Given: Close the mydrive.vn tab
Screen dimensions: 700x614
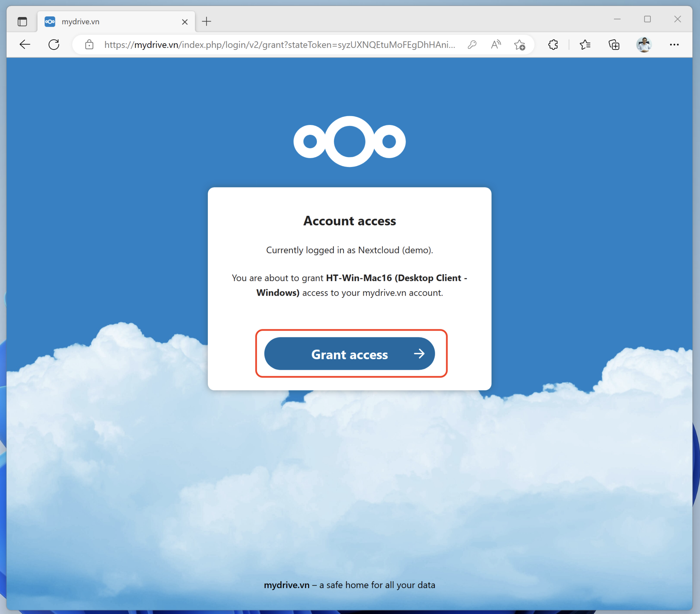Looking at the screenshot, I should [185, 22].
